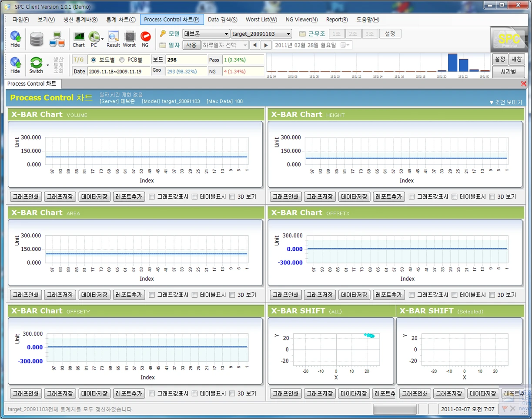Click the Hide globe icon in statistics bar
The width and height of the screenshot is (532, 419).
15,65
